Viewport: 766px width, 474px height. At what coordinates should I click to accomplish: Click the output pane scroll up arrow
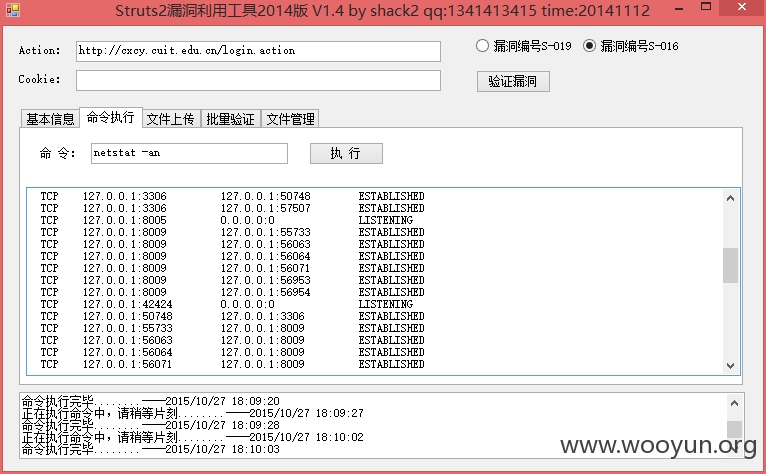730,198
